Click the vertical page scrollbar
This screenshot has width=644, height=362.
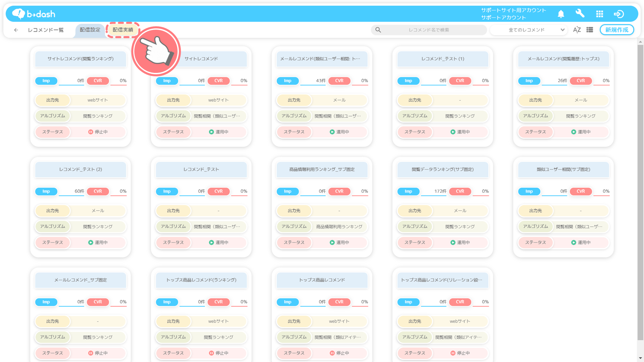coord(640,192)
